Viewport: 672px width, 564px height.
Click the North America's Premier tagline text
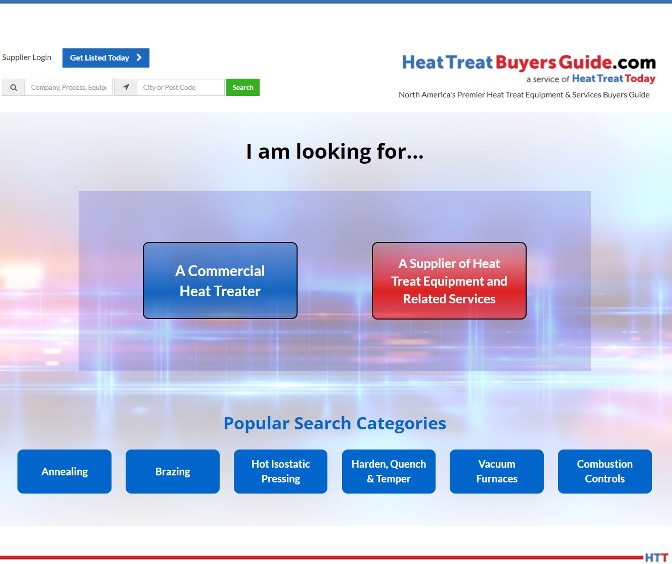[x=523, y=95]
